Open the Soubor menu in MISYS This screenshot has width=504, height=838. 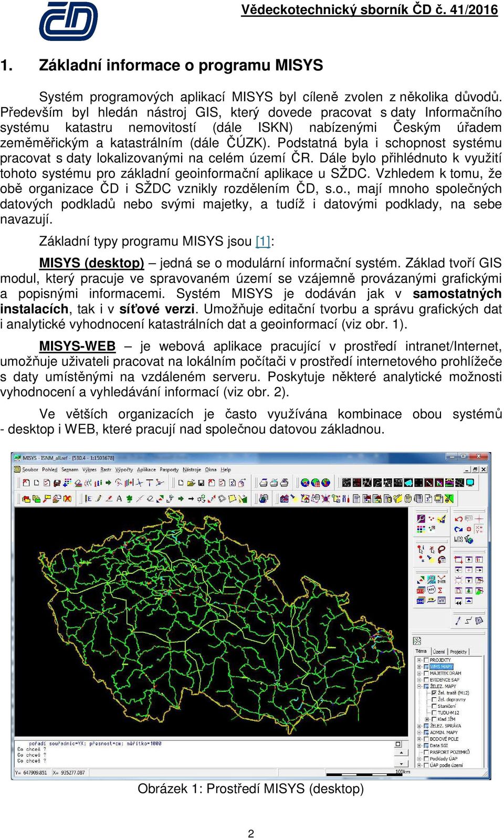tap(30, 469)
